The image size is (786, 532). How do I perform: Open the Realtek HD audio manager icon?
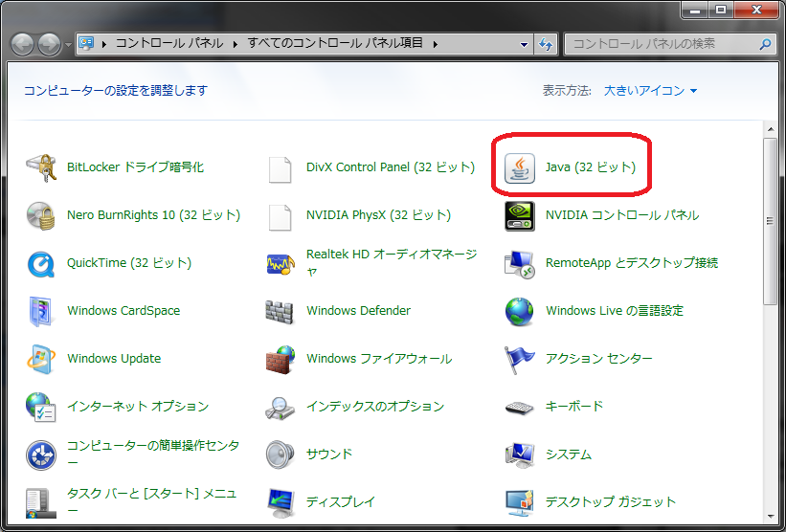pyautogui.click(x=280, y=263)
